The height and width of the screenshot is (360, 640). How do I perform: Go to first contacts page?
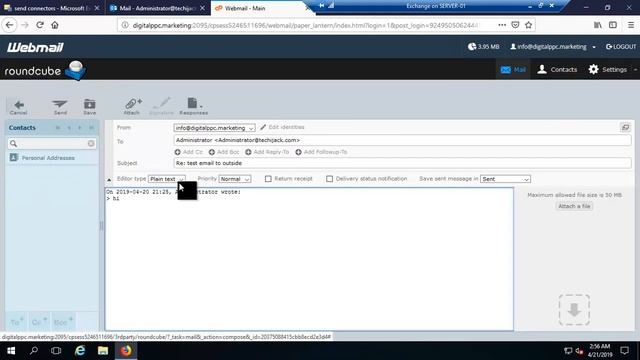click(58, 128)
